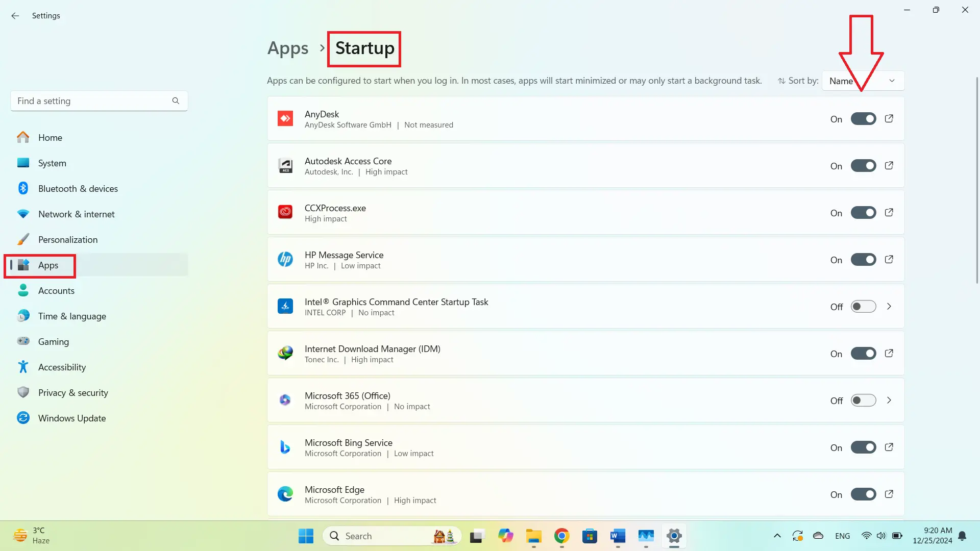Open AnyDesk's external link icon
This screenshot has height=551, width=980.
(x=889, y=118)
